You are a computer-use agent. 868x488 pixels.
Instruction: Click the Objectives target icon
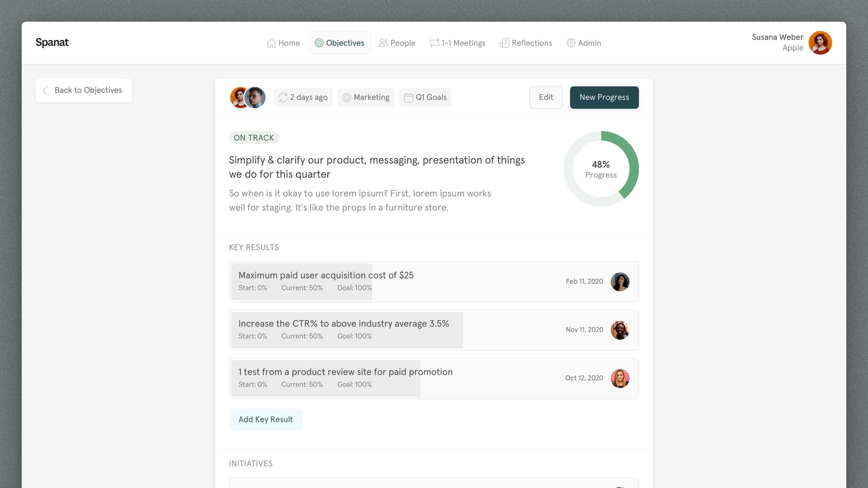(319, 43)
